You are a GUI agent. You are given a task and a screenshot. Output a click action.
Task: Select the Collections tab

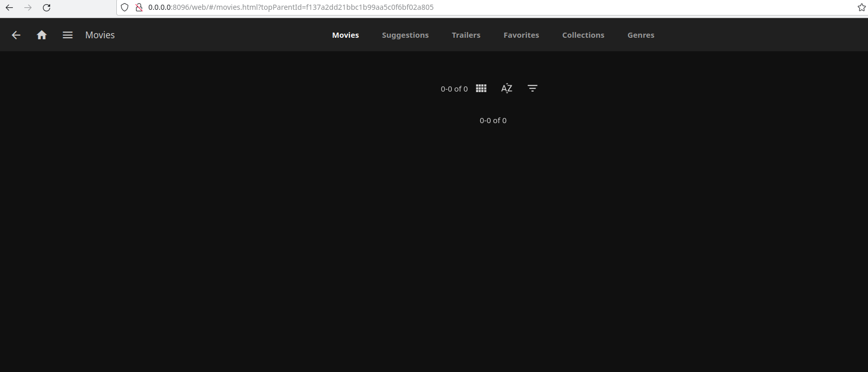coord(583,35)
